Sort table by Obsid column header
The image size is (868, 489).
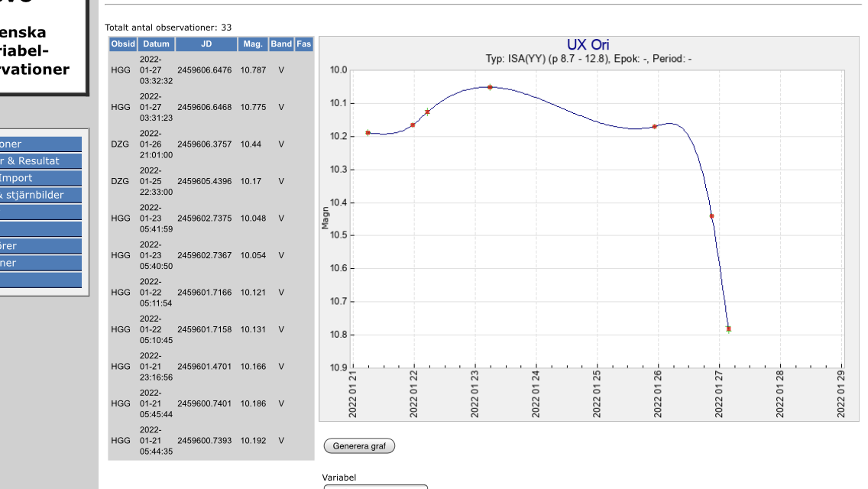pyautogui.click(x=123, y=44)
